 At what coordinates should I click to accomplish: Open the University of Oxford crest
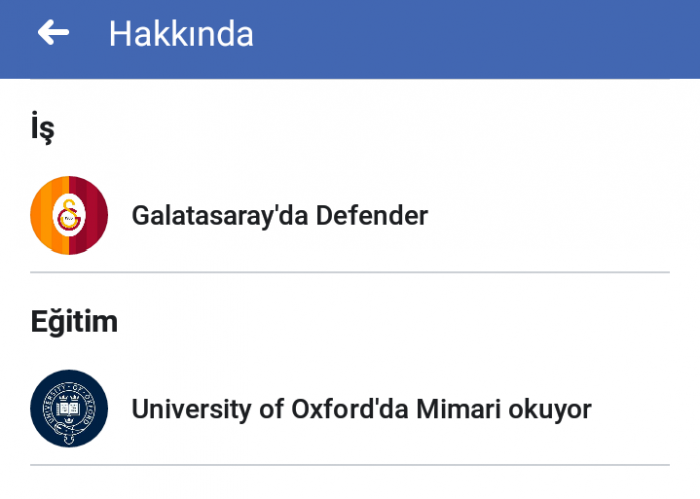click(x=69, y=408)
